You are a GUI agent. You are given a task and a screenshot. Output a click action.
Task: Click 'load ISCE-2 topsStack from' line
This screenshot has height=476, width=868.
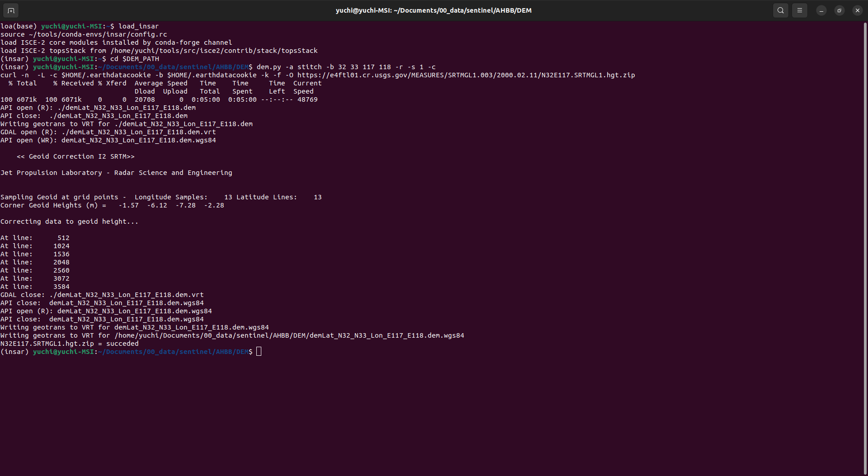159,51
